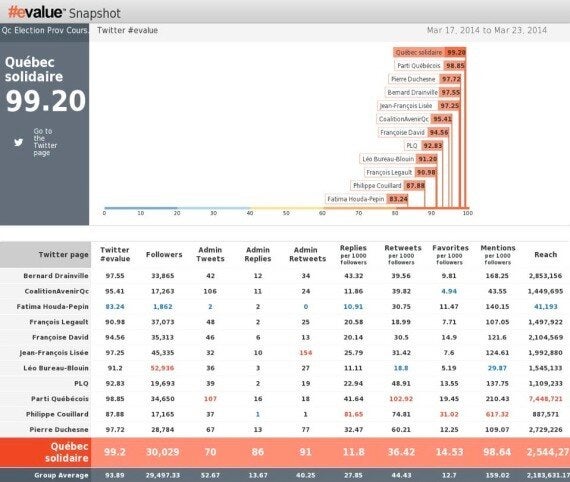The image size is (570, 482).
Task: Click Parti Québécois reach value 7,448,721
Action: point(545,399)
